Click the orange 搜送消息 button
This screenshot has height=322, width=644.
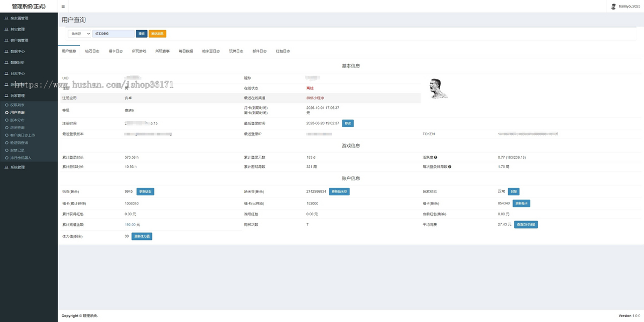(157, 33)
